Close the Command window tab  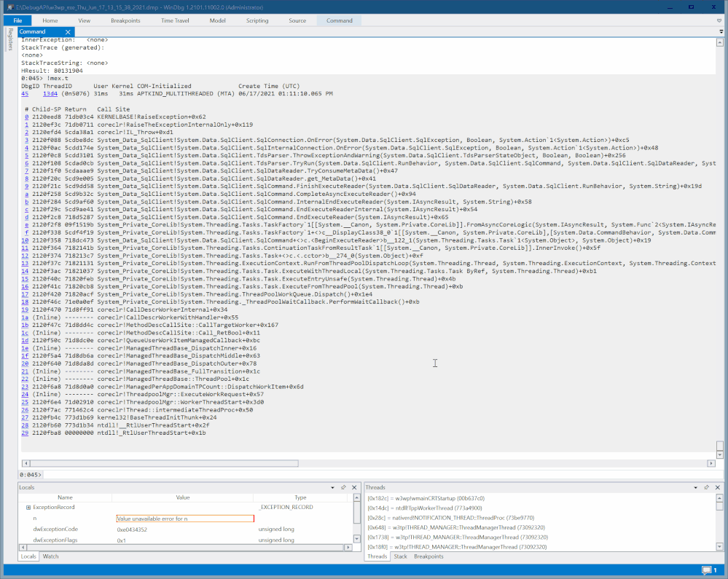tap(69, 32)
